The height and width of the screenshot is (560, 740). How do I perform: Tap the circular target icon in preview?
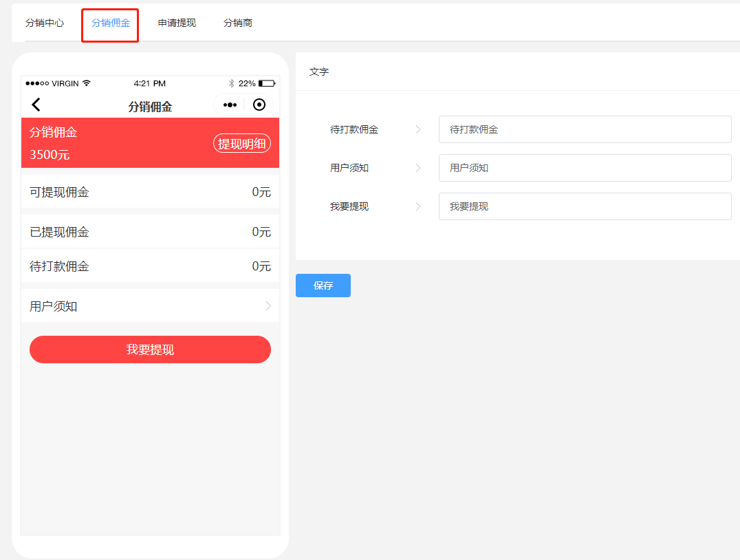click(259, 105)
